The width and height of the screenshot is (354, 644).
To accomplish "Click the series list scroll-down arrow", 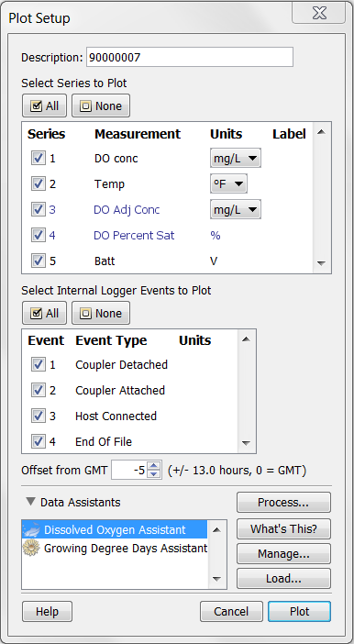I will point(322,263).
